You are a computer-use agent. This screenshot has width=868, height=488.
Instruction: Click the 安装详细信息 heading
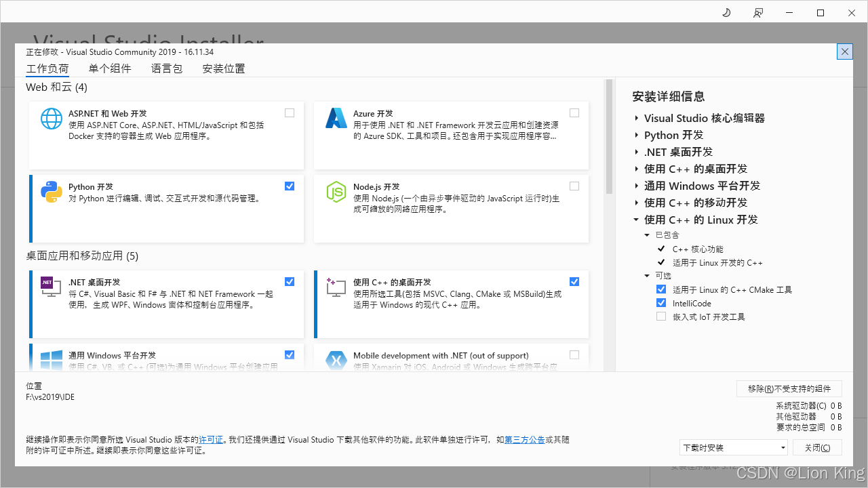pyautogui.click(x=669, y=96)
